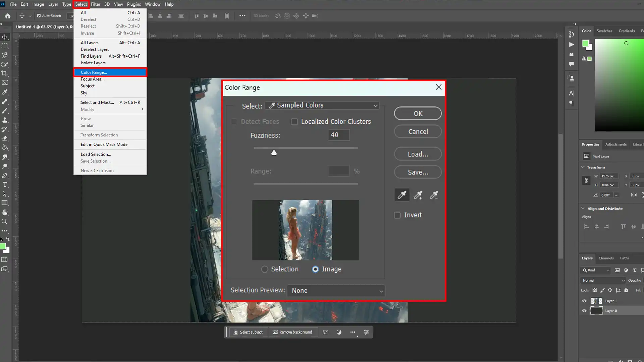This screenshot has height=362, width=644.
Task: Select the Selection radio button
Action: [x=265, y=269]
